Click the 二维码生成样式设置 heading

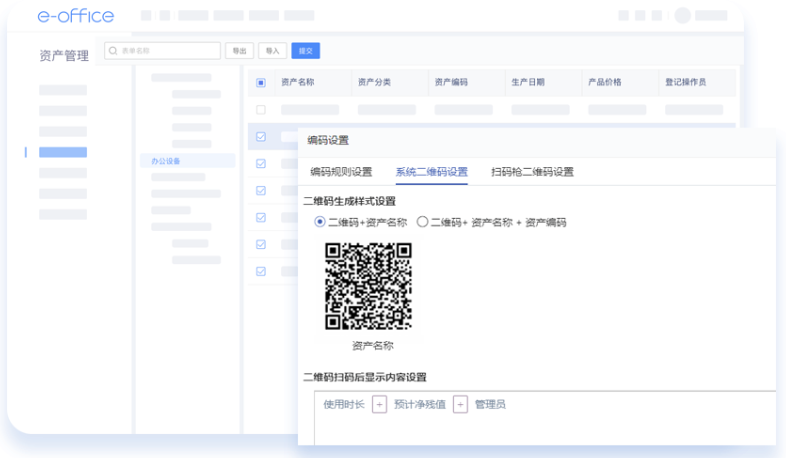pos(349,201)
